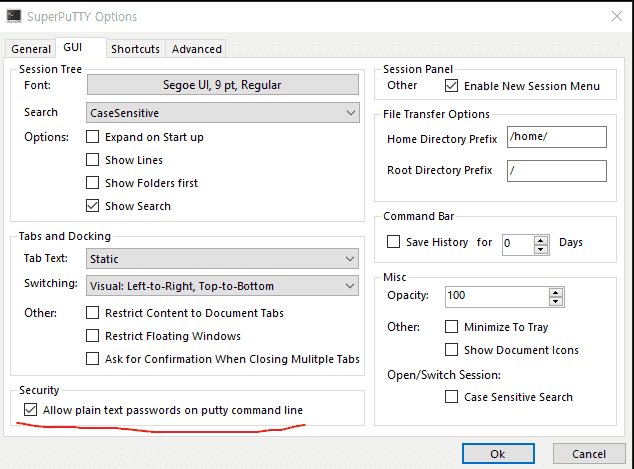Close the SuperPuTTY Options dialog
The width and height of the screenshot is (634, 469).
pyautogui.click(x=612, y=17)
